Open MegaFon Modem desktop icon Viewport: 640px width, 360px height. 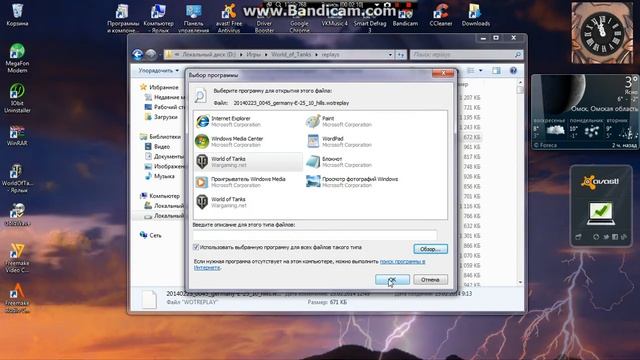point(17,58)
